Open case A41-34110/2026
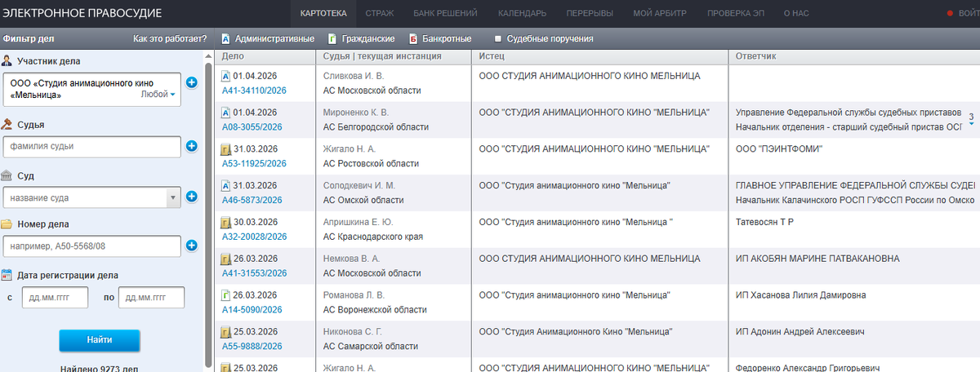 [254, 91]
